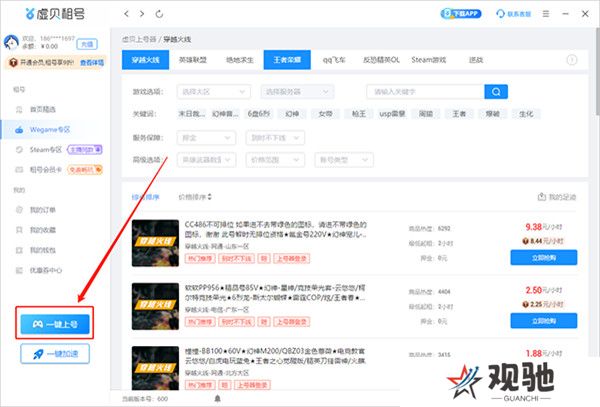Click the 充值 button beside balance
600x407 pixels.
87,44
